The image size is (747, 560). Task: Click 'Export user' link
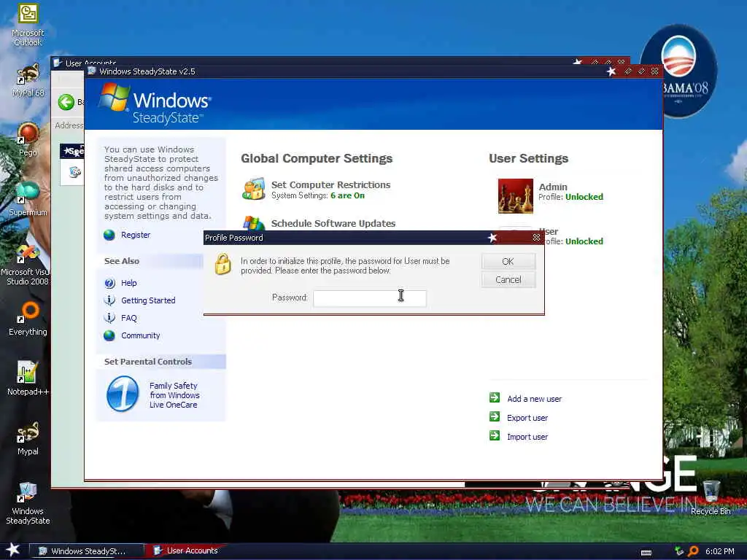pos(527,418)
